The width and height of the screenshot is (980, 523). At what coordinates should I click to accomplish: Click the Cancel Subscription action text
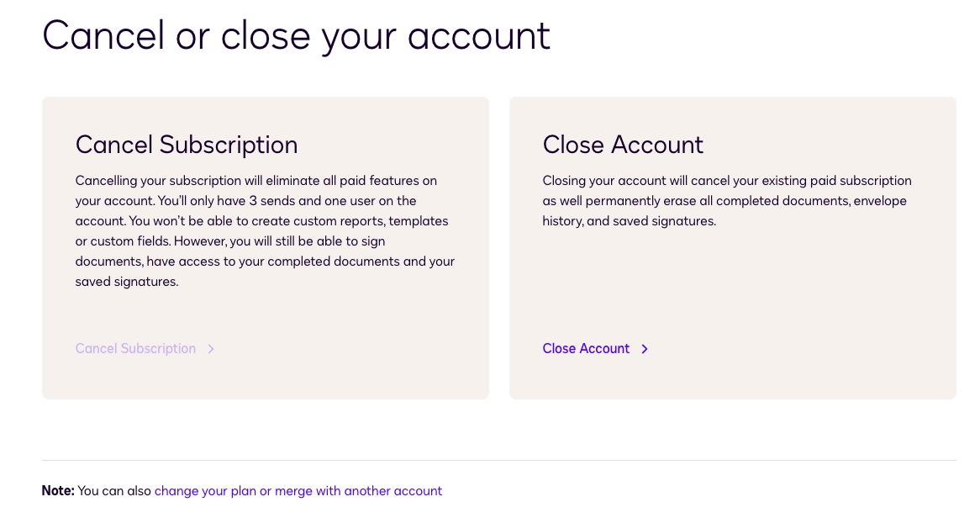click(x=135, y=348)
